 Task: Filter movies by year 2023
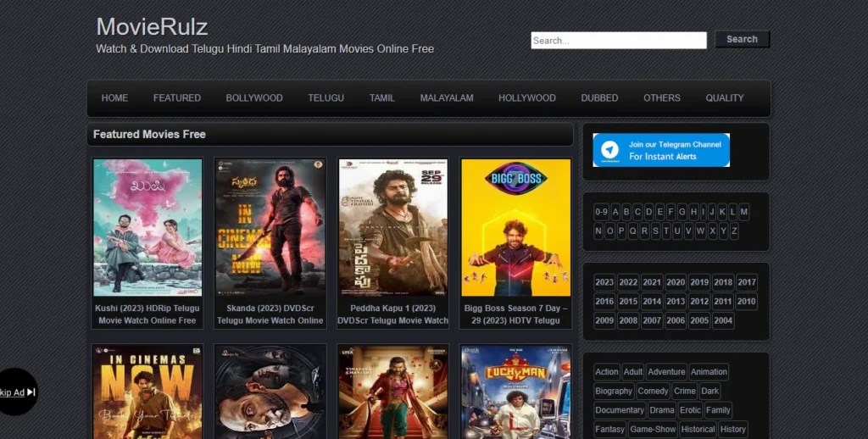(604, 282)
